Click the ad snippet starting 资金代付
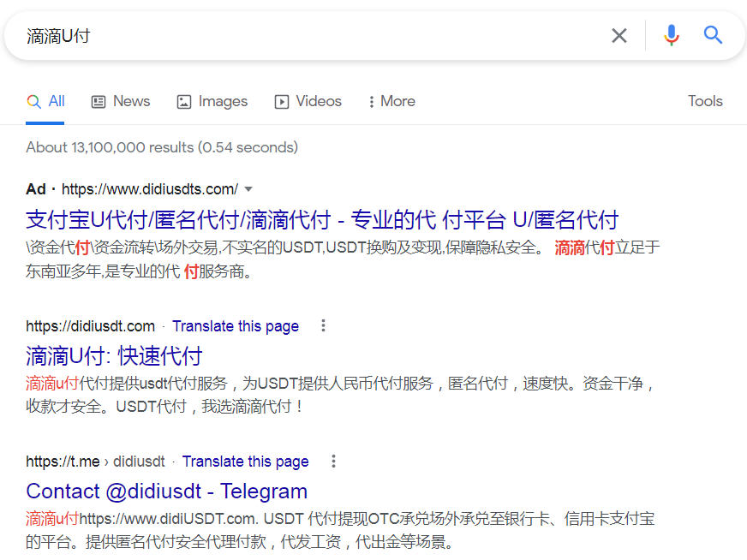The width and height of the screenshot is (747, 560). (343, 259)
